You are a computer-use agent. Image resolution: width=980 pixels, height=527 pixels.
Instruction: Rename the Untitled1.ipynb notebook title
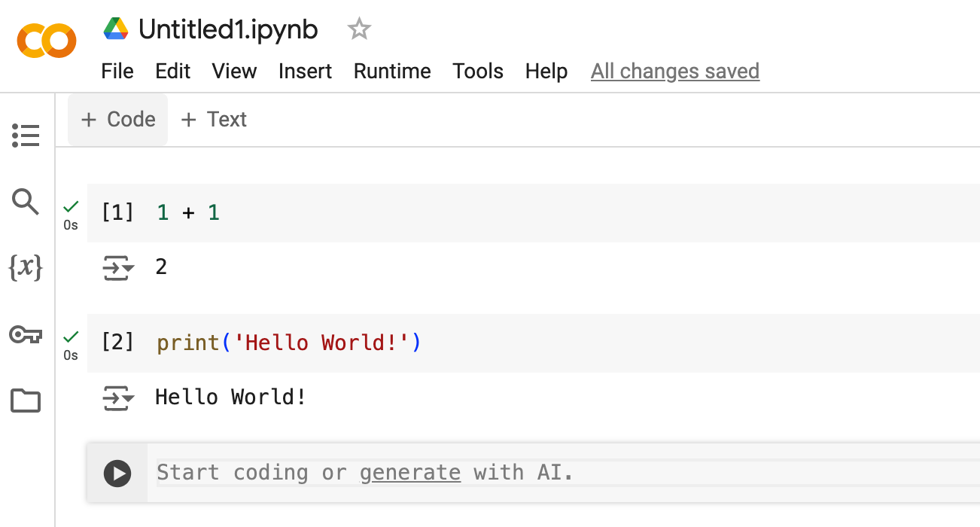pos(228,29)
